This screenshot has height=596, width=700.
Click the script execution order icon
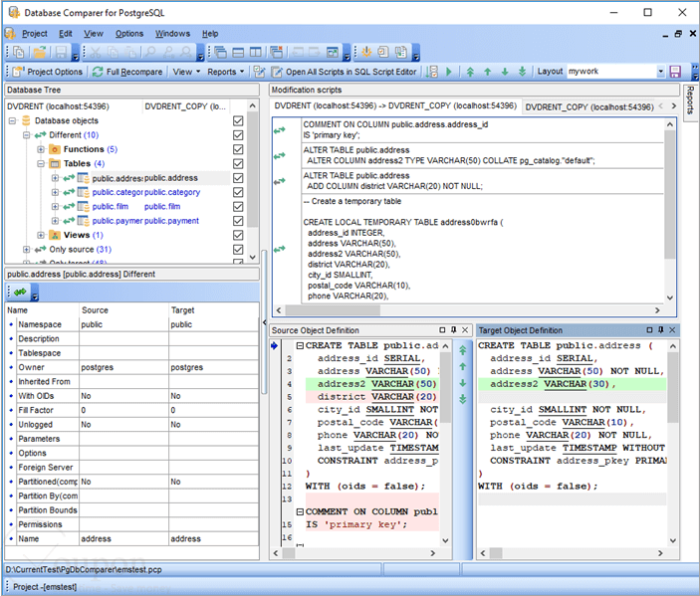coord(432,72)
